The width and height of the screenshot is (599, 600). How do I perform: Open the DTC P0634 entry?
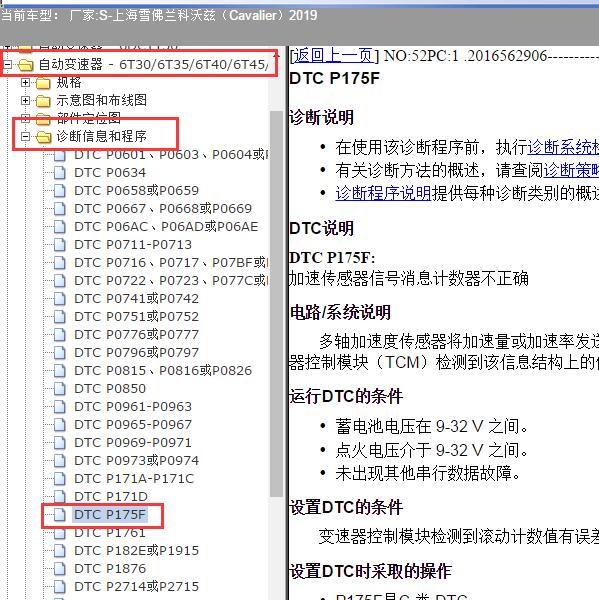[x=110, y=173]
